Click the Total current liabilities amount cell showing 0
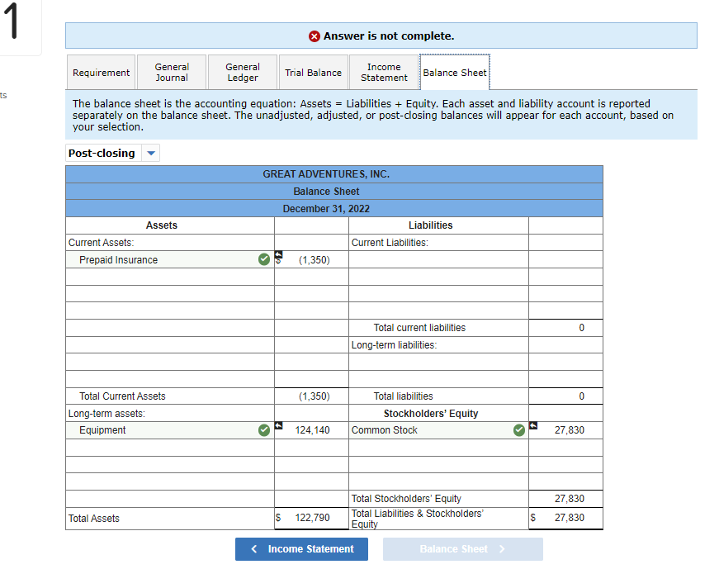The width and height of the screenshot is (719, 588). pyautogui.click(x=565, y=327)
